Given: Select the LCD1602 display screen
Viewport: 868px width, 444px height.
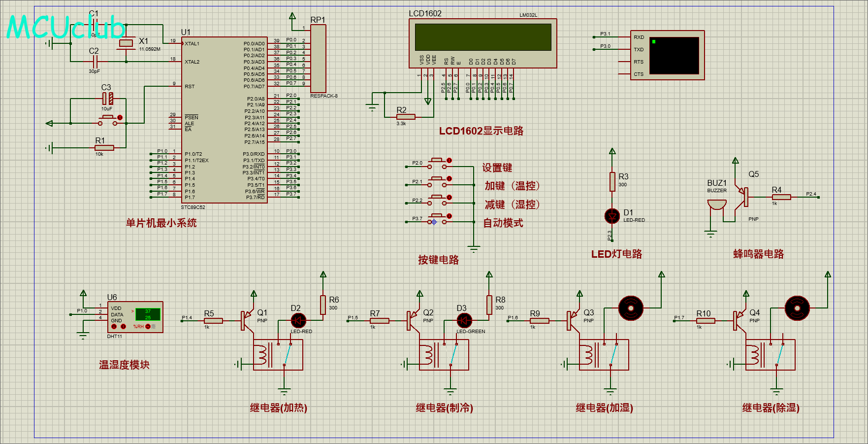Looking at the screenshot, I should (482, 37).
